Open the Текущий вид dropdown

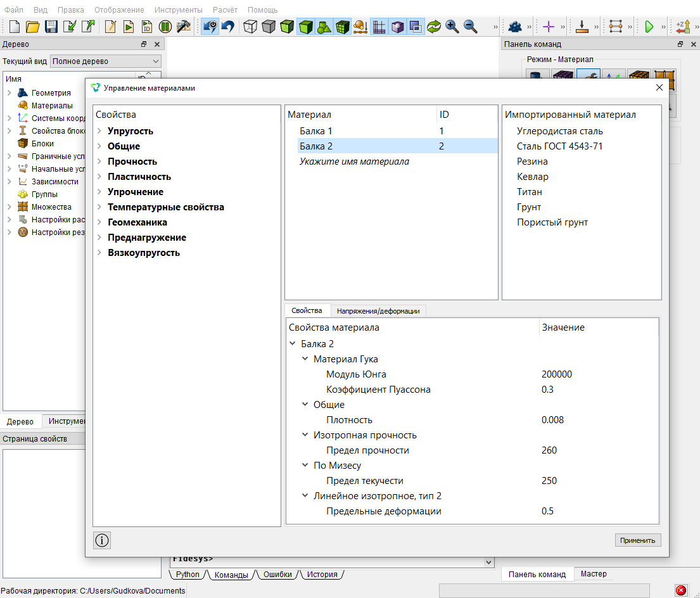tap(105, 61)
